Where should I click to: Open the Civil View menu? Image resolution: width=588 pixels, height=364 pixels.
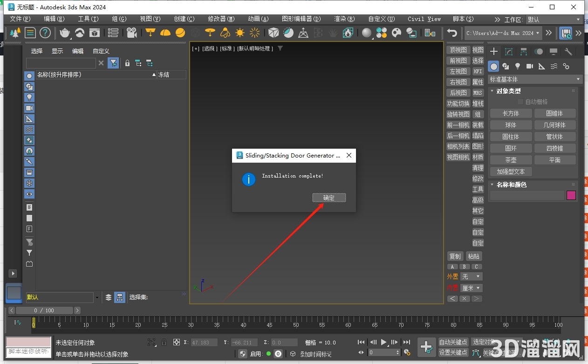423,19
